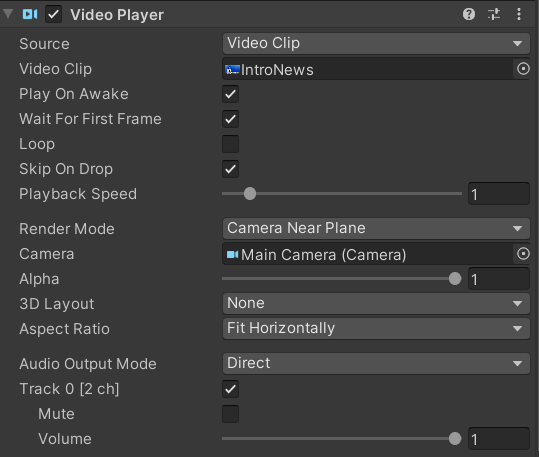Click the Audio Output Mode label
This screenshot has height=457, width=539.
(x=88, y=364)
